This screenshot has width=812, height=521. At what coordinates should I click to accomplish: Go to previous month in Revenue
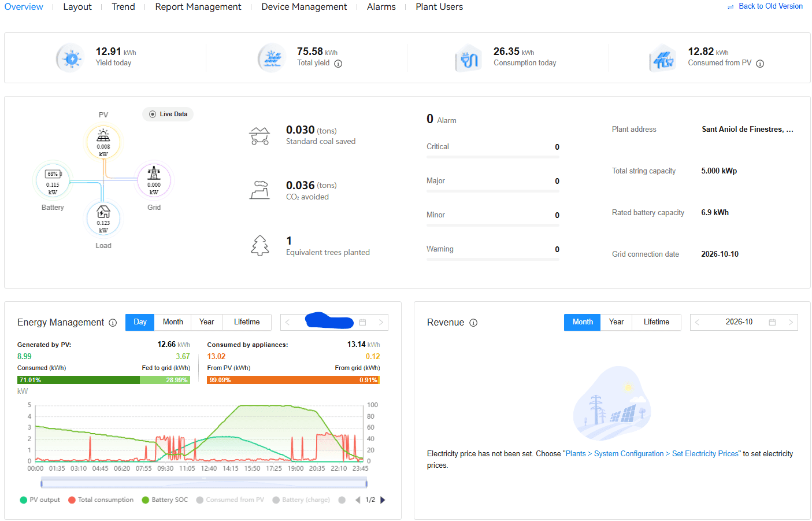[x=698, y=322]
